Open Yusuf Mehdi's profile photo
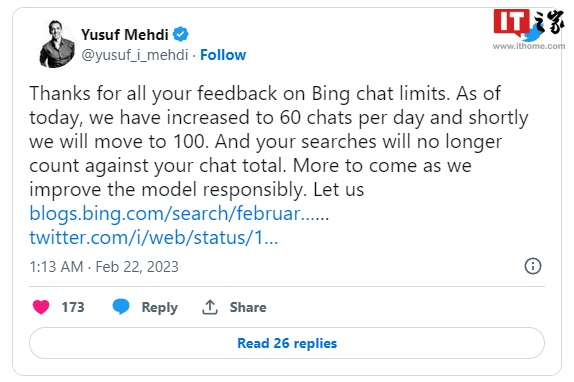The image size is (574, 382). click(x=57, y=44)
